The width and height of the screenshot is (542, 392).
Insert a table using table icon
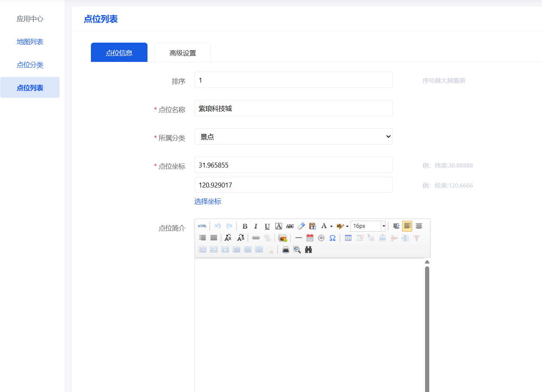coord(348,238)
